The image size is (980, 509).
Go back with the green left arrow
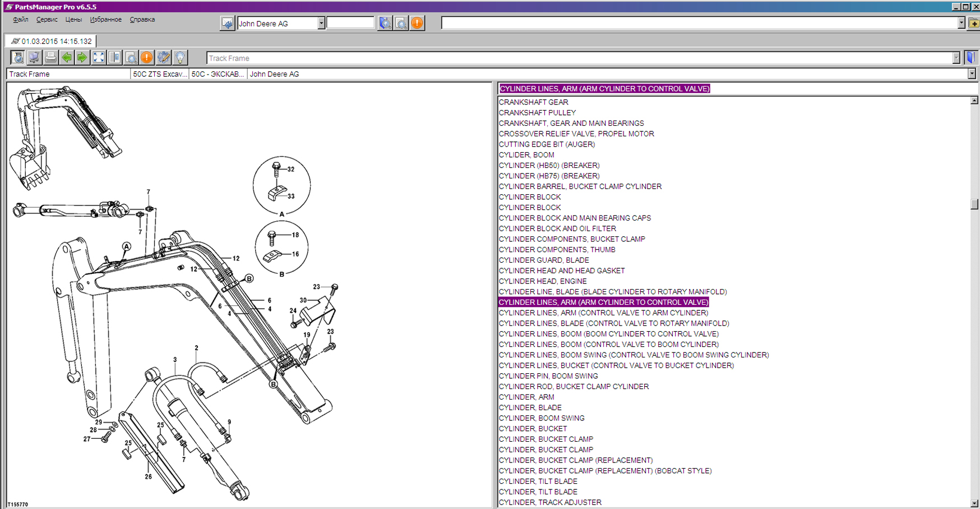(67, 58)
